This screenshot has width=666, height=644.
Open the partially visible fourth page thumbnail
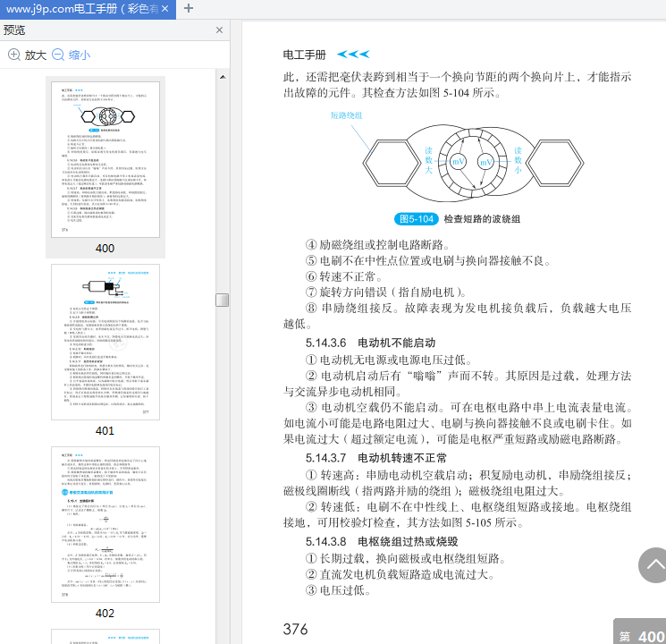coord(105,636)
